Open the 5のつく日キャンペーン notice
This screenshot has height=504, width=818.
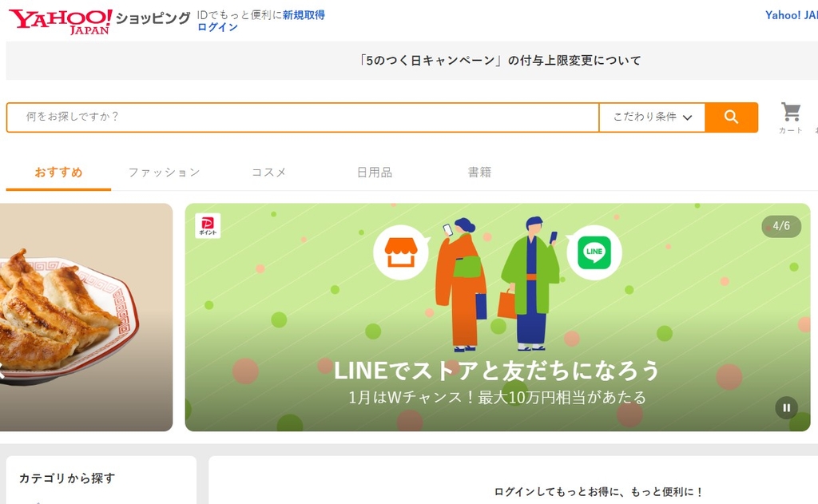point(500,61)
